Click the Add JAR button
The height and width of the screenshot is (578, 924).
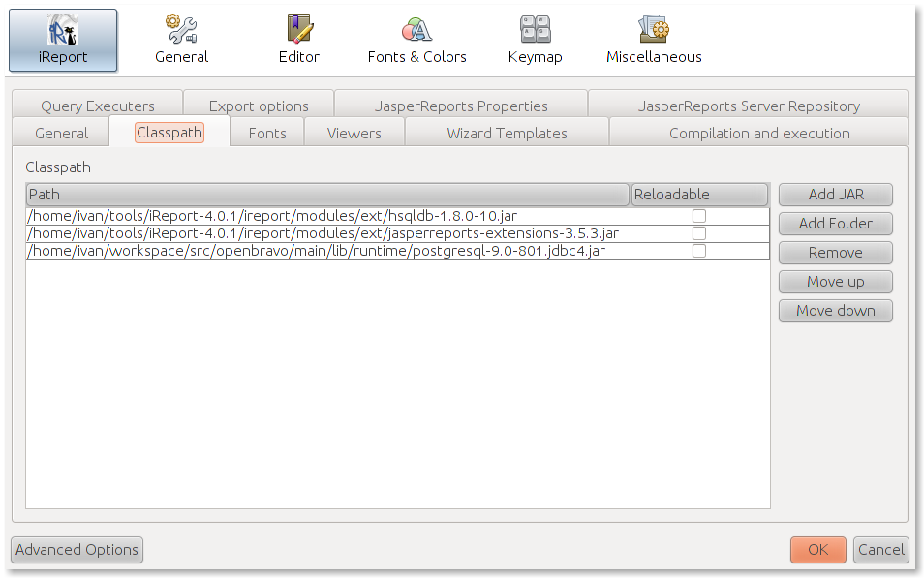(835, 195)
